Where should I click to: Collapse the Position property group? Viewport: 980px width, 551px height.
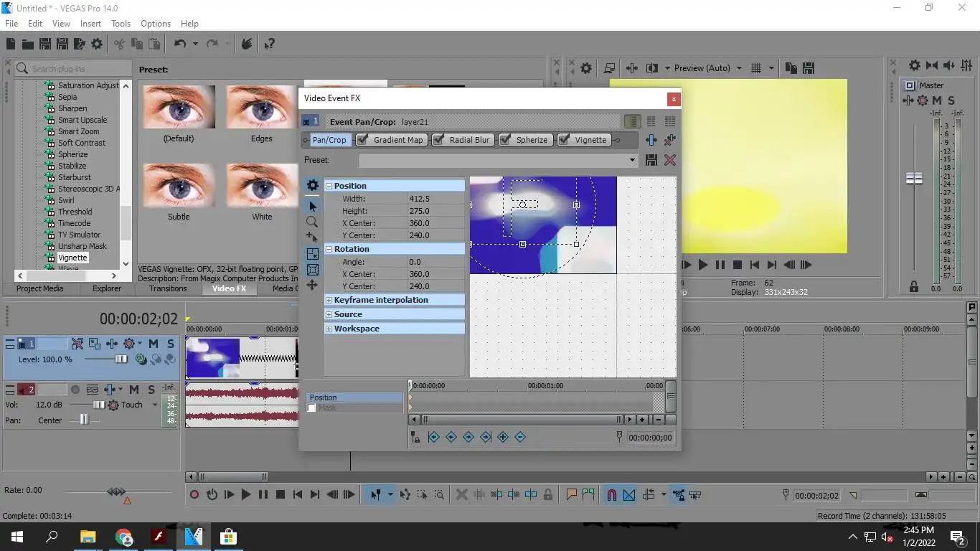[x=329, y=186]
